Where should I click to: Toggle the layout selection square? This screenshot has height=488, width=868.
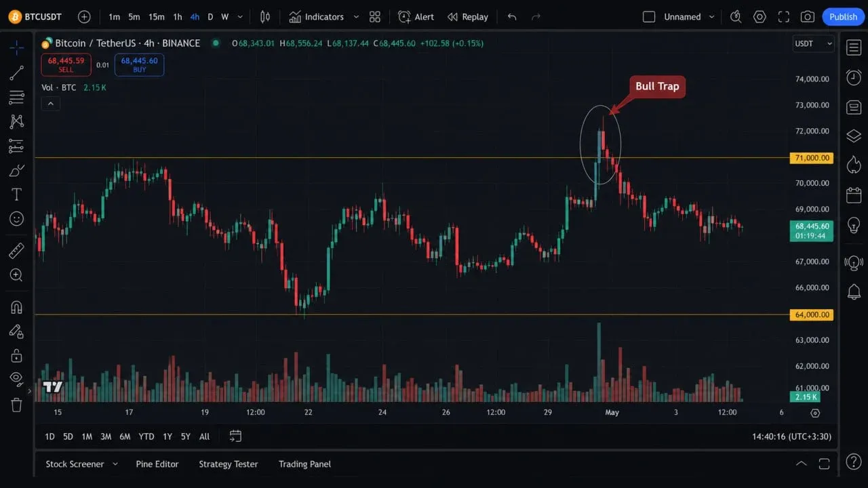tap(649, 17)
